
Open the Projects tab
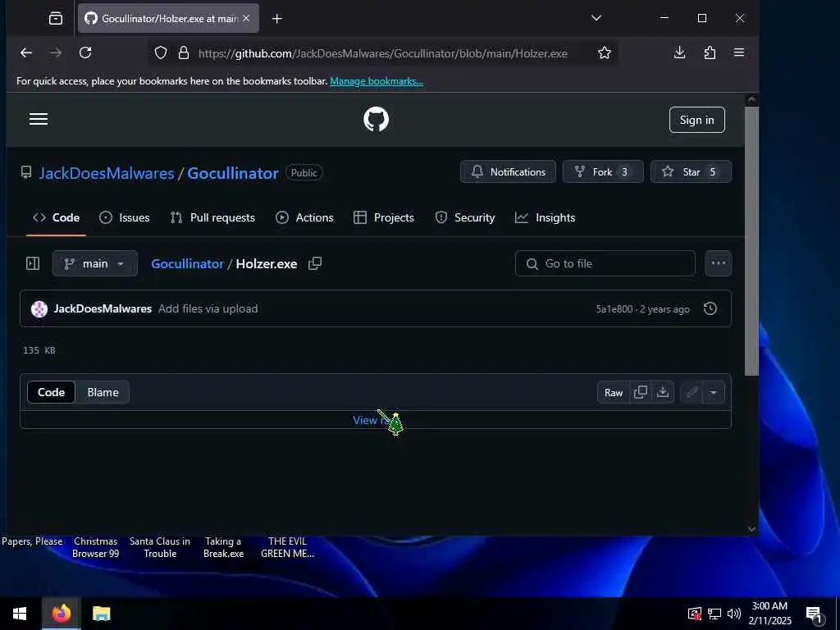[384, 217]
